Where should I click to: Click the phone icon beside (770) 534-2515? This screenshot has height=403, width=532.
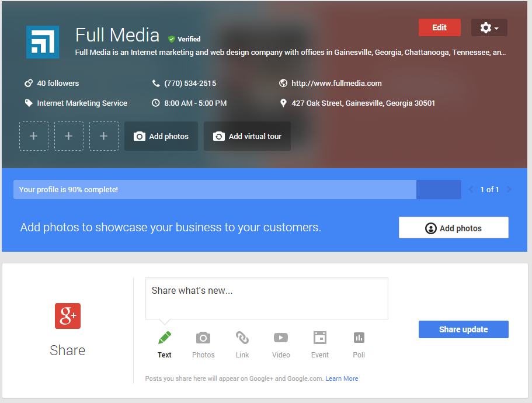[x=156, y=83]
